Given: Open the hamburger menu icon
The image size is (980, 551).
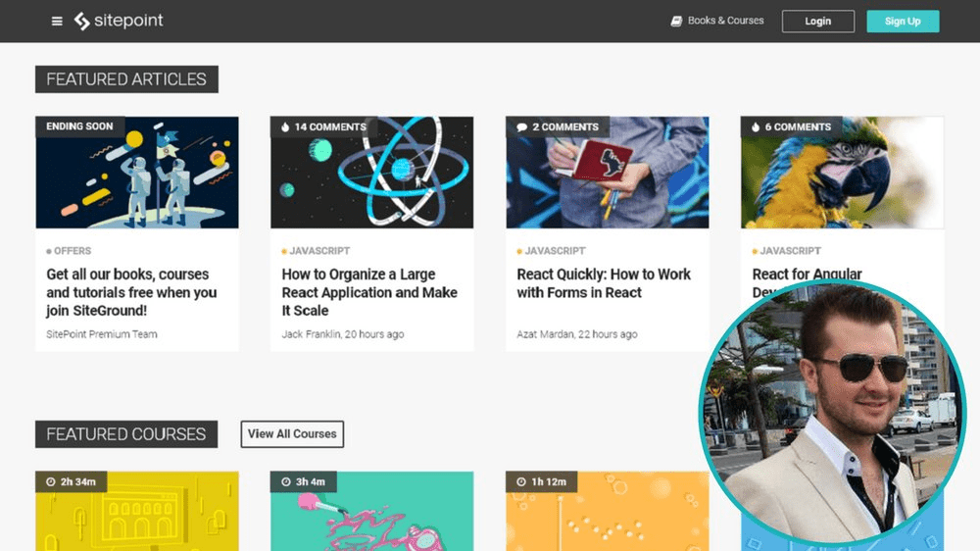Looking at the screenshot, I should pyautogui.click(x=57, y=22).
